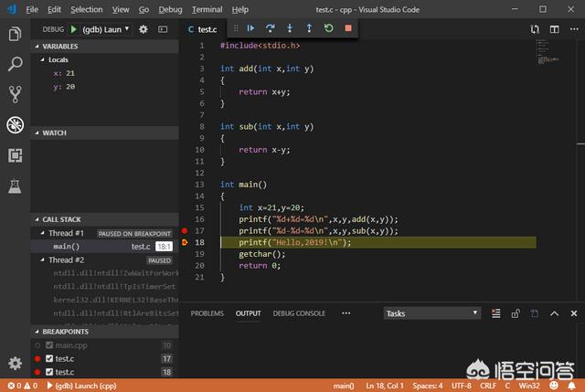
Task: Close the bottom panel
Action: pyautogui.click(x=574, y=313)
